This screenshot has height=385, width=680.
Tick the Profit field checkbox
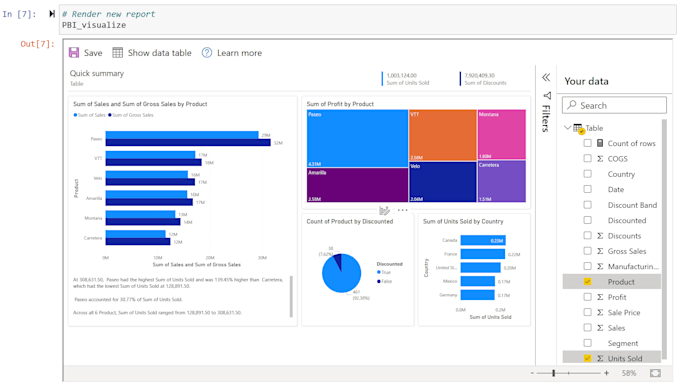(x=587, y=297)
